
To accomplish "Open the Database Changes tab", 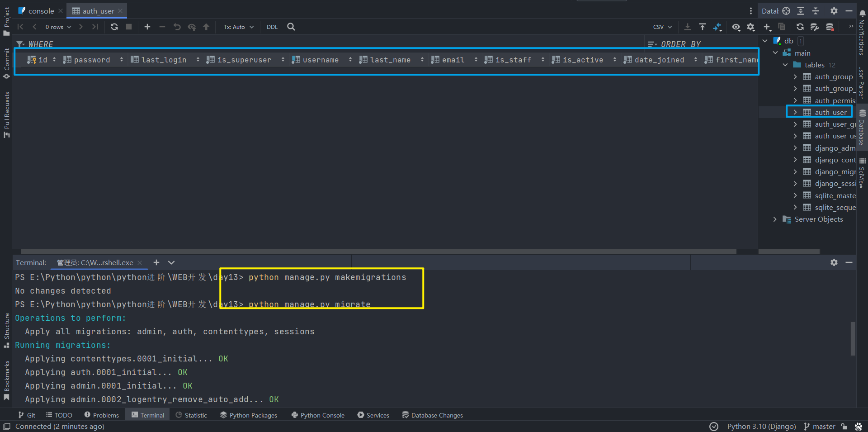I will pyautogui.click(x=433, y=415).
